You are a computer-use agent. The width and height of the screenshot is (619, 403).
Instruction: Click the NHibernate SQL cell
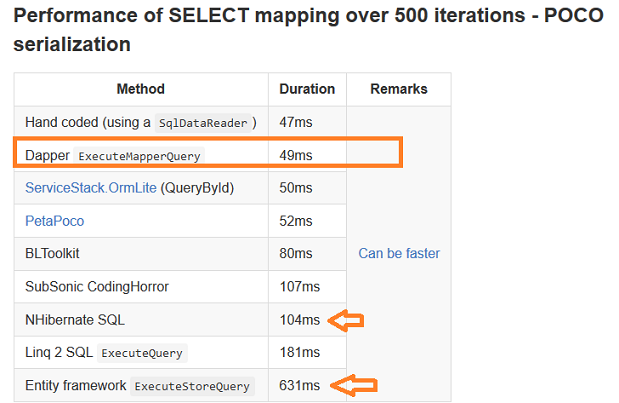tap(141, 320)
